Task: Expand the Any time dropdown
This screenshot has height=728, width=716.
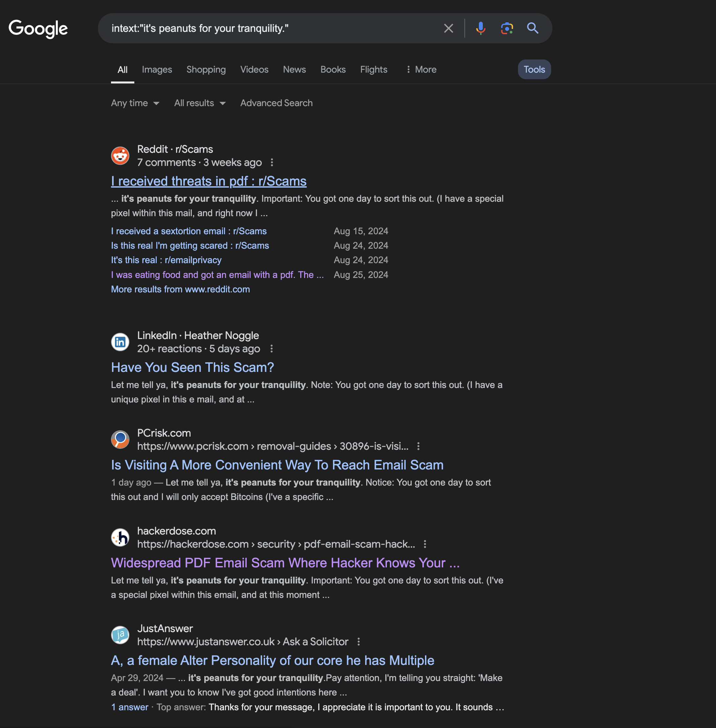Action: coord(135,103)
